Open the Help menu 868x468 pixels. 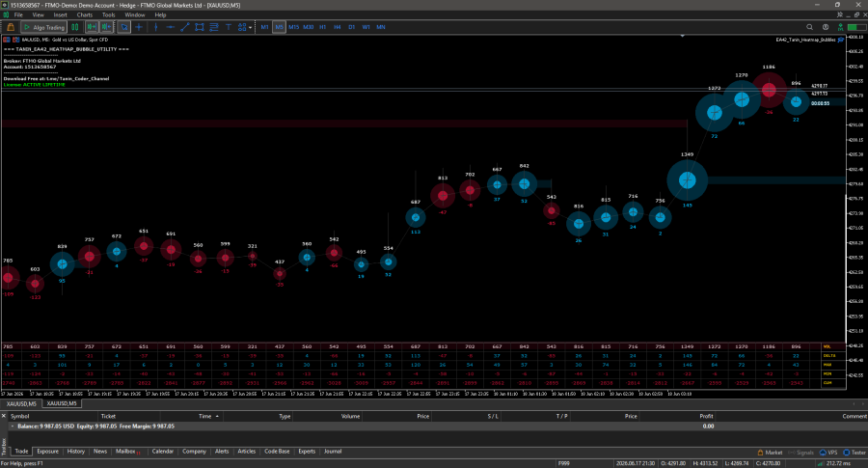(x=160, y=14)
